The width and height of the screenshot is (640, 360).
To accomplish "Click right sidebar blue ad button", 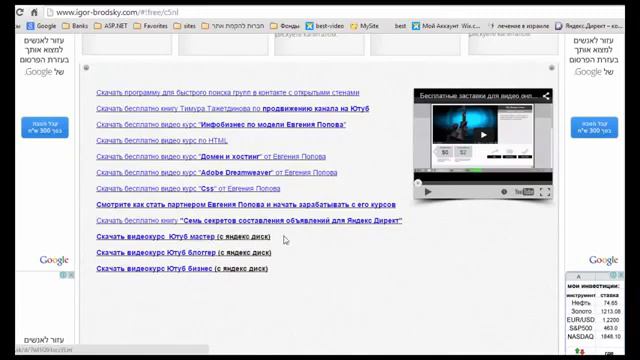I will tap(594, 127).
